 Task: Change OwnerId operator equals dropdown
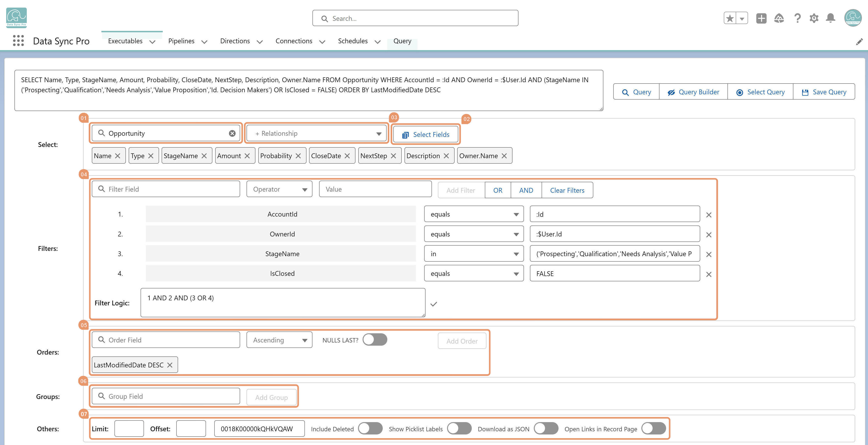(x=474, y=234)
